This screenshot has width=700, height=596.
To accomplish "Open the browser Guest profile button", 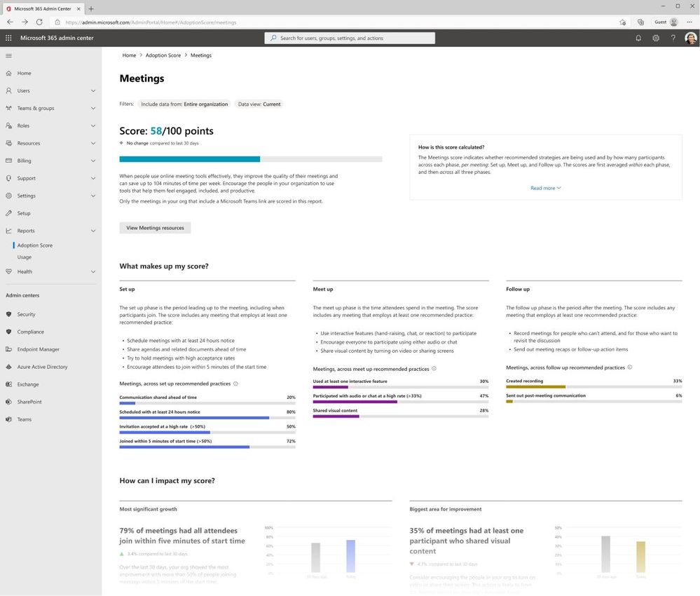I will [666, 22].
